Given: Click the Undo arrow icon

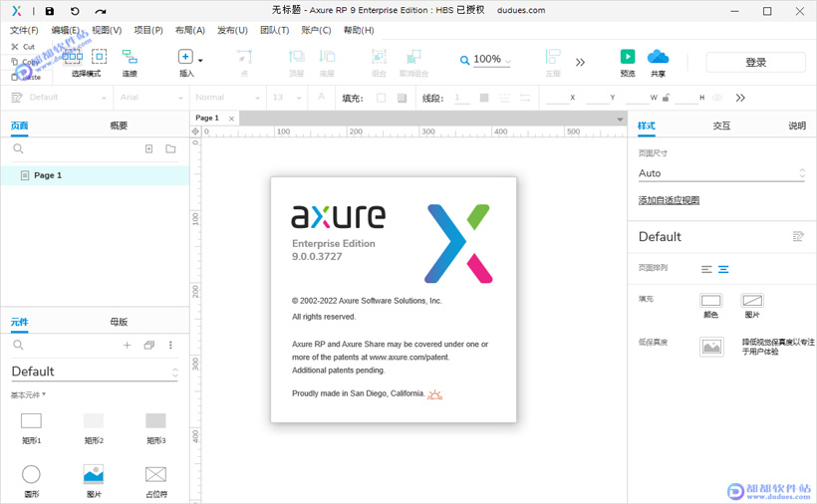Looking at the screenshot, I should (x=75, y=11).
